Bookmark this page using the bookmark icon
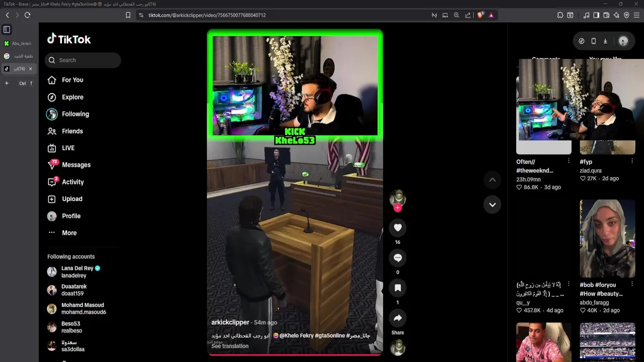The image size is (644, 362). coord(128,15)
